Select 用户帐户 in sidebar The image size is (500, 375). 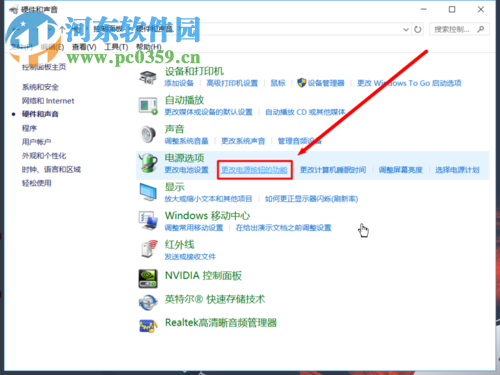[x=37, y=142]
